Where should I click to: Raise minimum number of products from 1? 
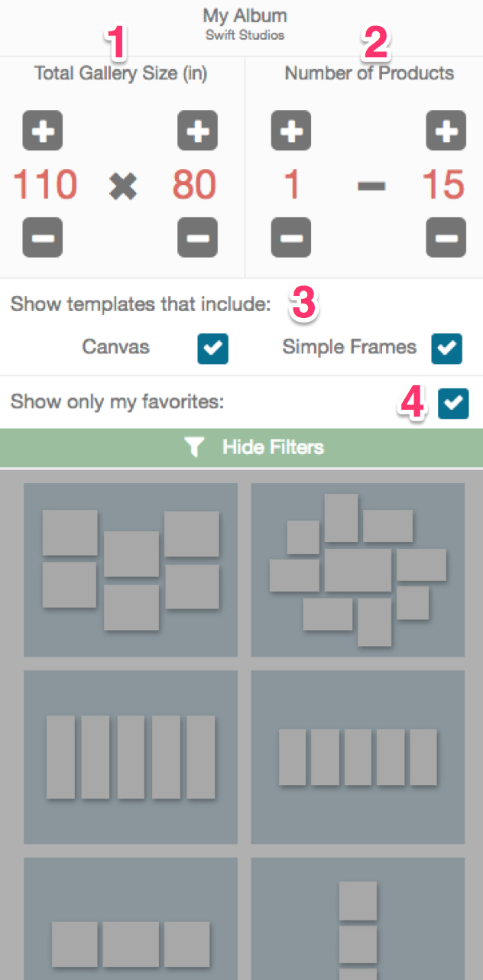pos(291,131)
